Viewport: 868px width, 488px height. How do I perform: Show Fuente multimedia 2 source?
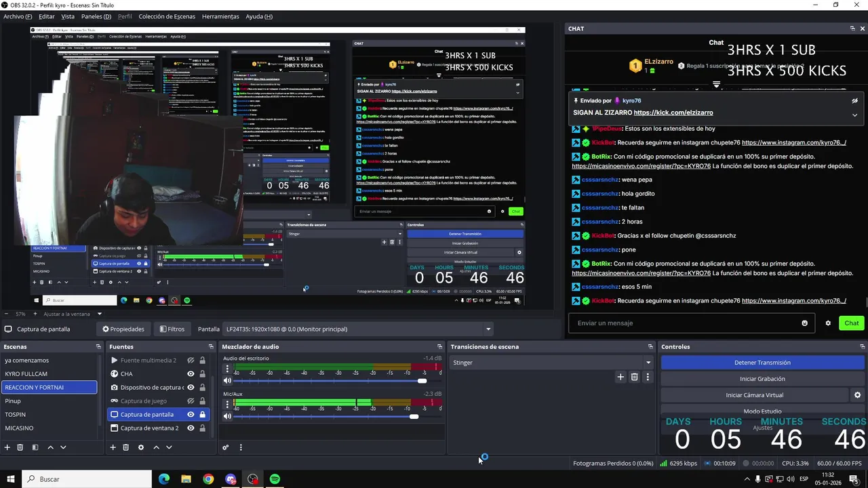coord(191,360)
